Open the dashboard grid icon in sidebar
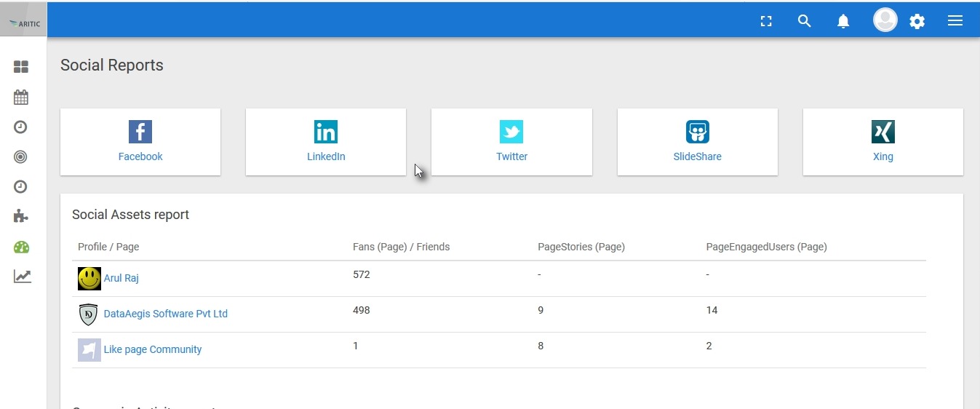The width and height of the screenshot is (980, 409). [21, 67]
